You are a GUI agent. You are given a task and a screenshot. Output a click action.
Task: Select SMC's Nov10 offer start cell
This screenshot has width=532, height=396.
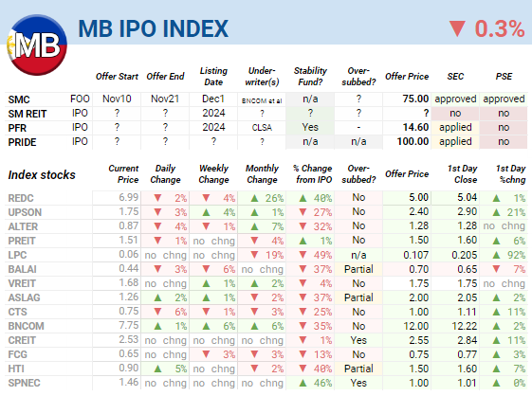click(117, 99)
